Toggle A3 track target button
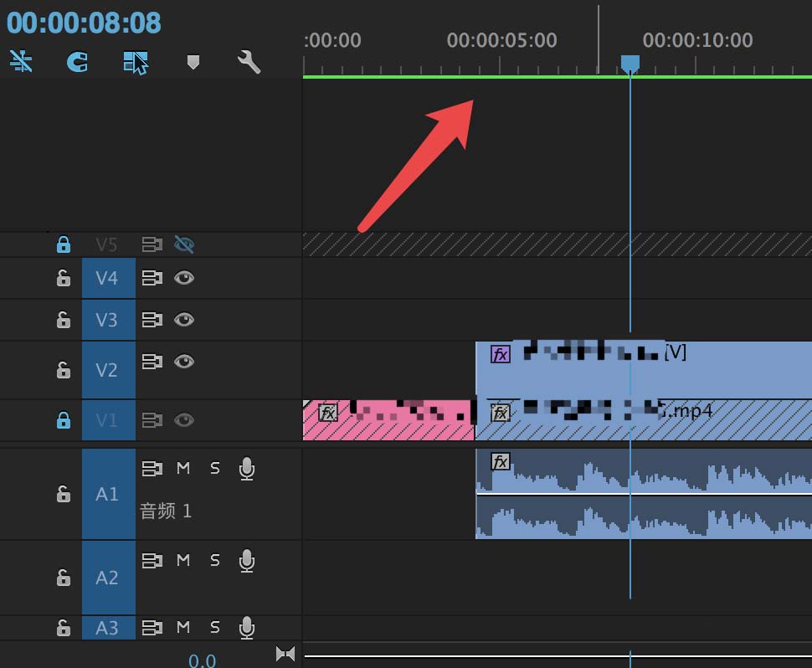The width and height of the screenshot is (812, 668). [108, 628]
